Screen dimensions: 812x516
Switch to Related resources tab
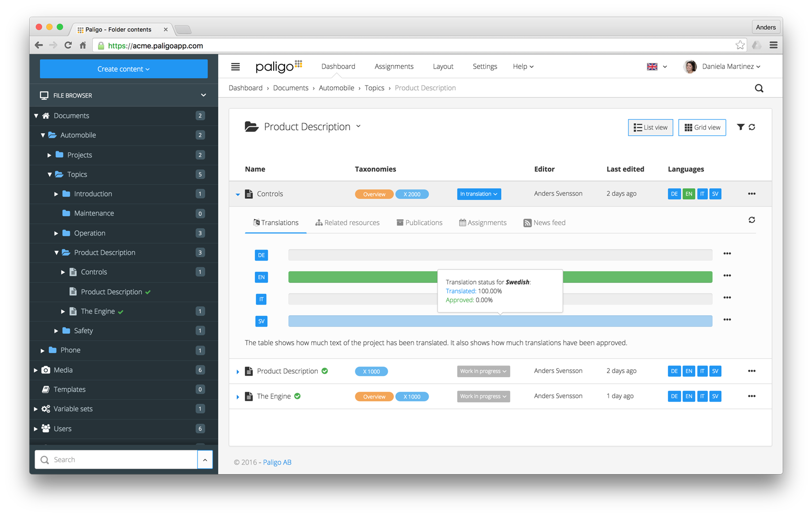click(x=348, y=223)
